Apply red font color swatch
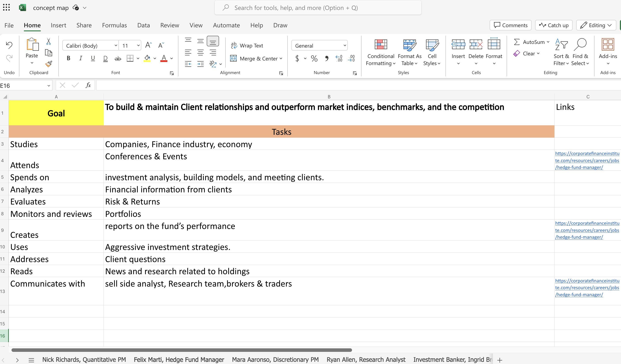 [164, 59]
